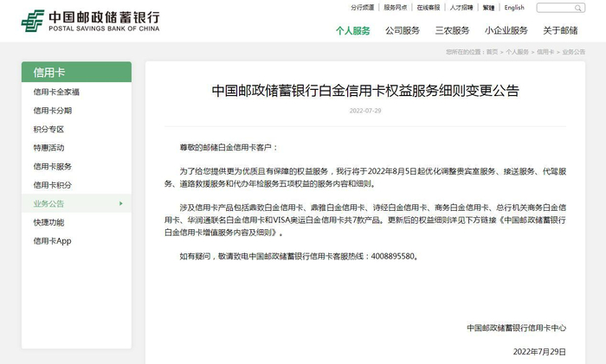The height and width of the screenshot is (364, 606).
Task: Select the 业务公告 sidebar item
Action: 76,203
